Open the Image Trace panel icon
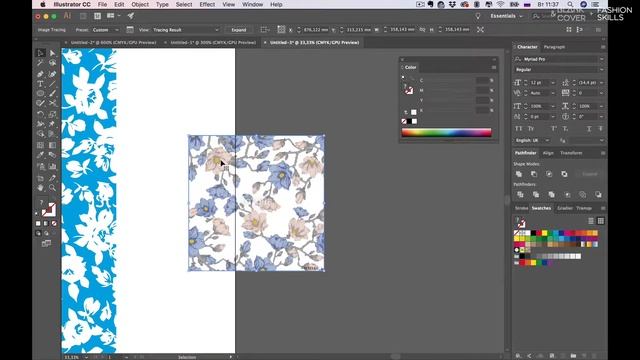The height and width of the screenshot is (360, 640). [130, 30]
